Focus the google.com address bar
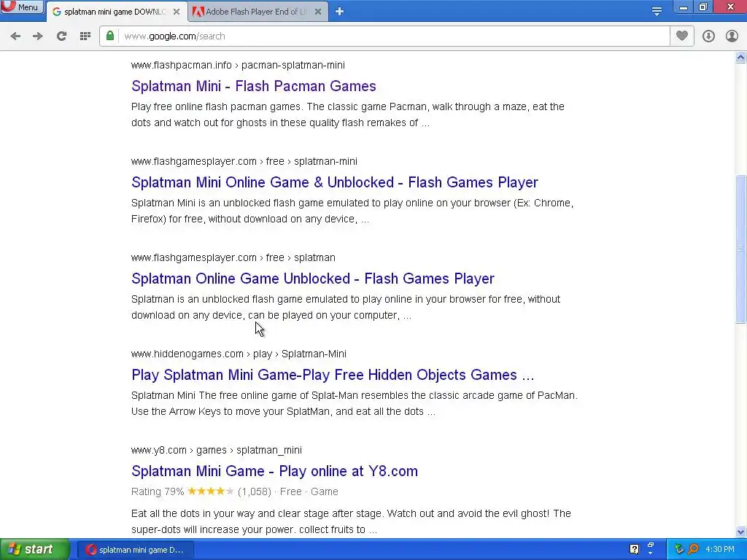 point(384,36)
